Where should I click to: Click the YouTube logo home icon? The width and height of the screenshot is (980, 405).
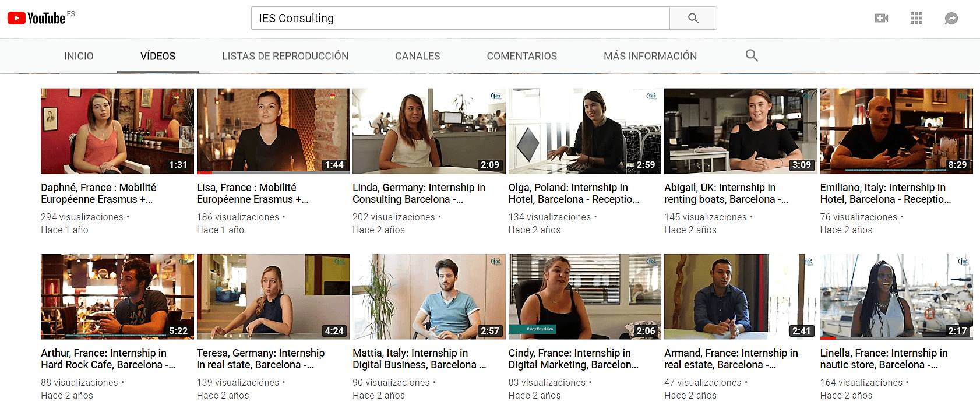(36, 18)
